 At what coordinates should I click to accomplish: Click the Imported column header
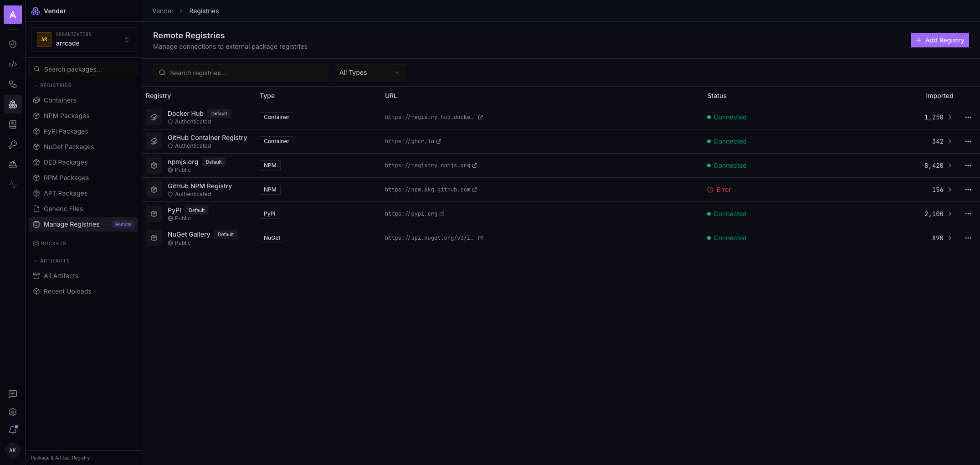[x=939, y=96]
